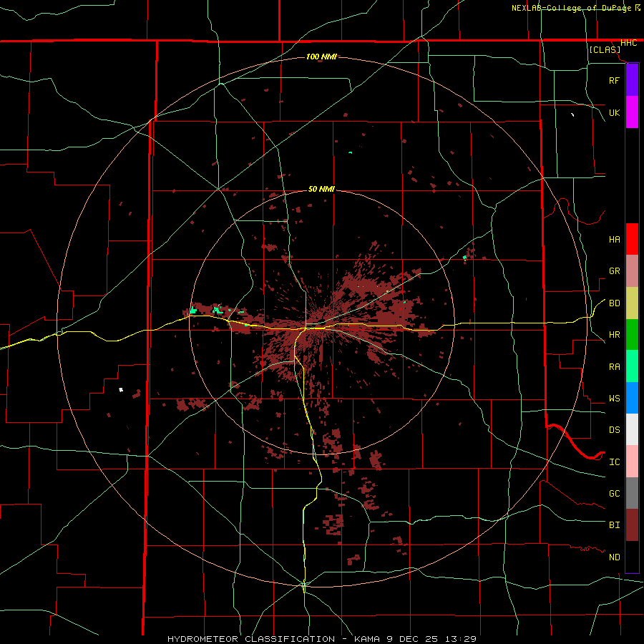Click the HR legend label
The image size is (644, 644).
(614, 335)
